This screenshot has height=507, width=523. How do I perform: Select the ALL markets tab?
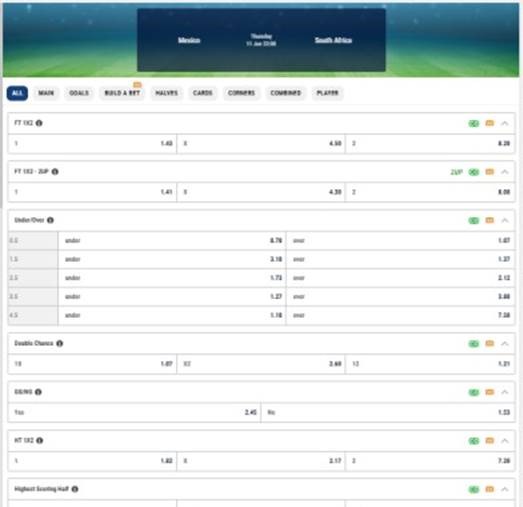pyautogui.click(x=17, y=93)
